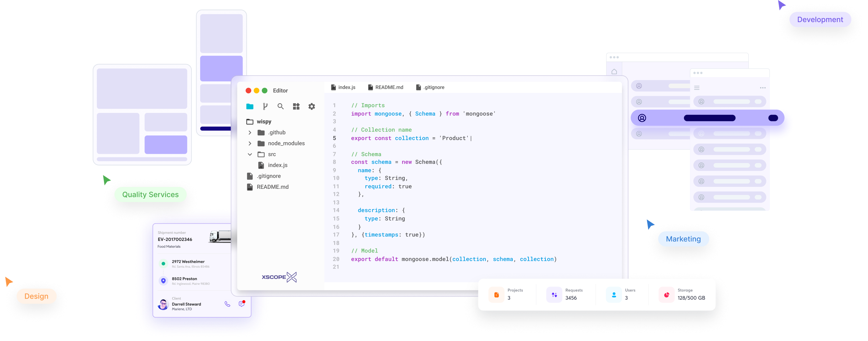
Task: Click the home icon in browser mockup
Action: [614, 72]
